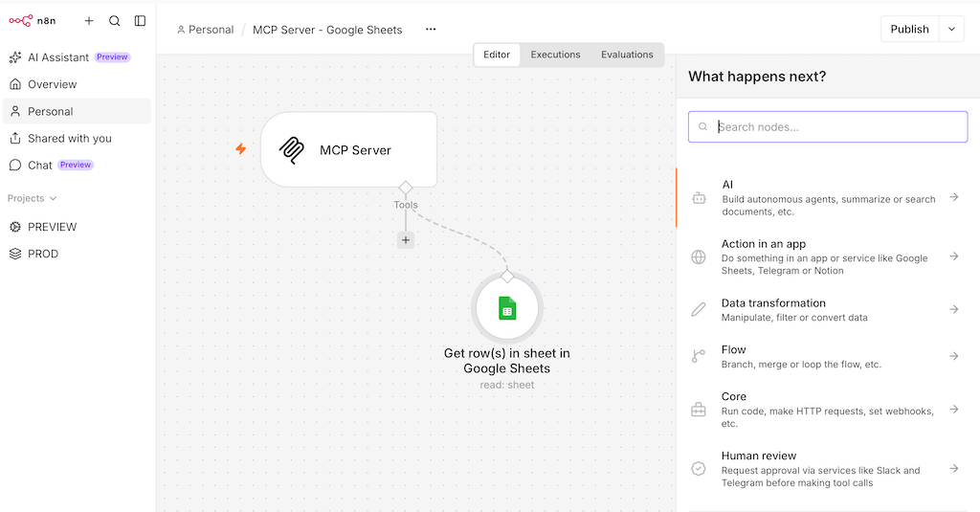
Task: Click the Preview badge next to AI Assistant
Action: 113,56
